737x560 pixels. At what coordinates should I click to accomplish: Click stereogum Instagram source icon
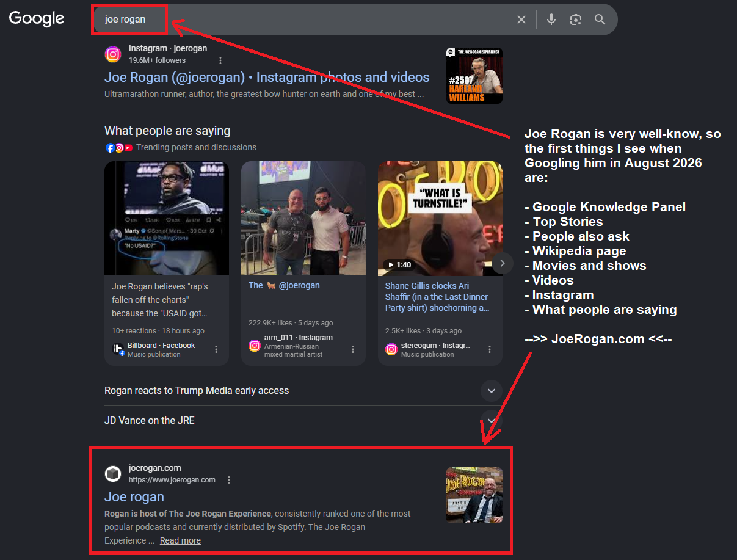tap(391, 349)
